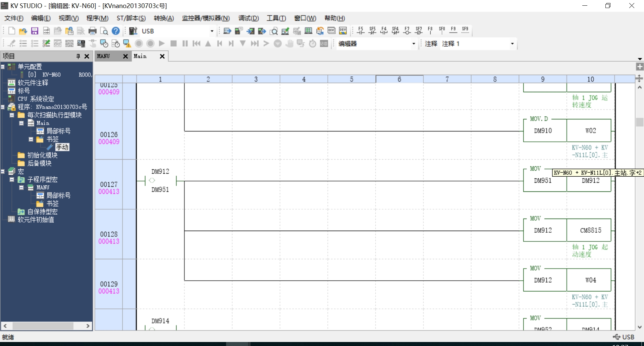Select 初始化模块 folder
The height and width of the screenshot is (346, 644).
point(42,155)
